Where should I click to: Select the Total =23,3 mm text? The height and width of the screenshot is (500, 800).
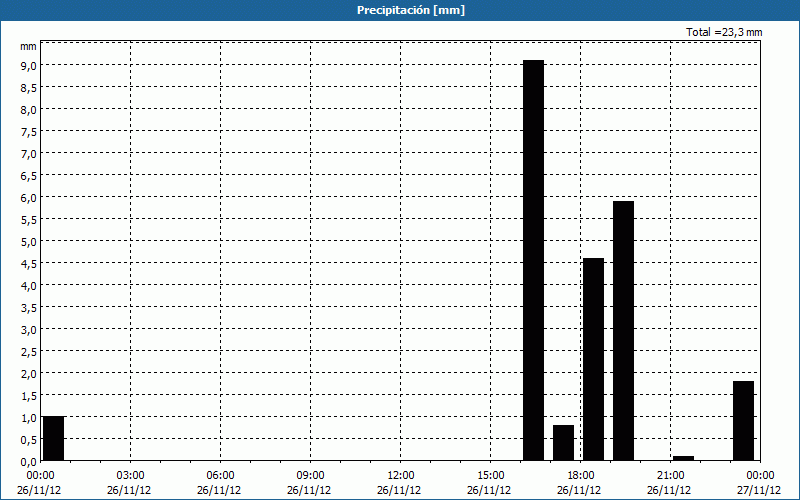coord(724,32)
